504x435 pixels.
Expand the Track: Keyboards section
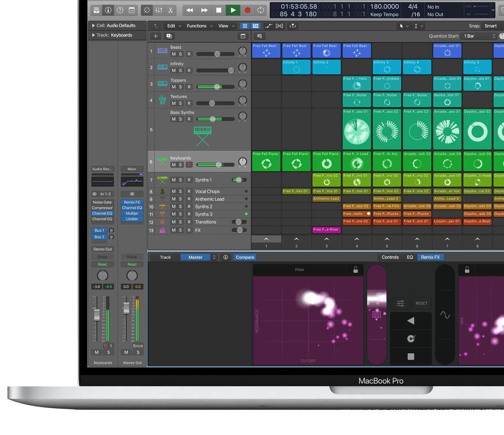point(93,35)
